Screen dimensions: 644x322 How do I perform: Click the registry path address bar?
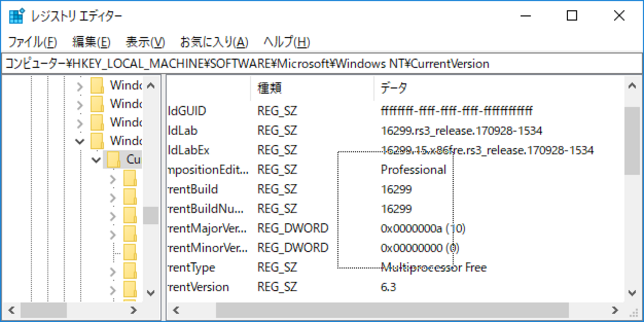(322, 64)
